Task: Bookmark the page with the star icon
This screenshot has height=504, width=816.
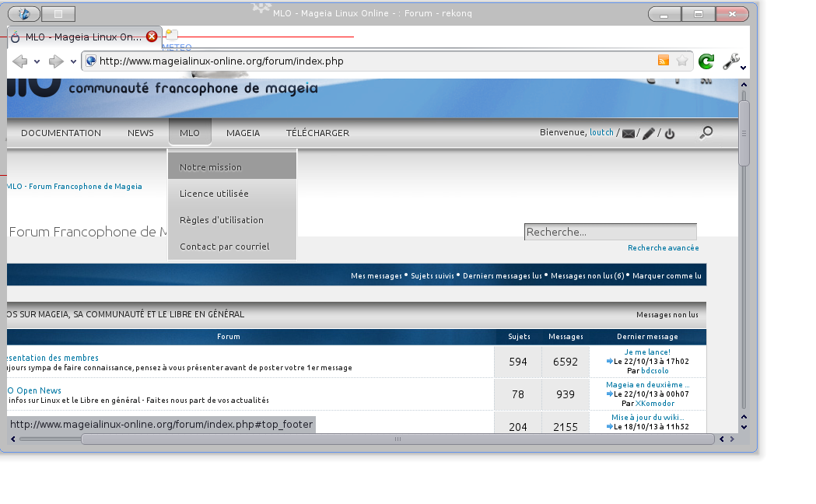Action: 681,61
